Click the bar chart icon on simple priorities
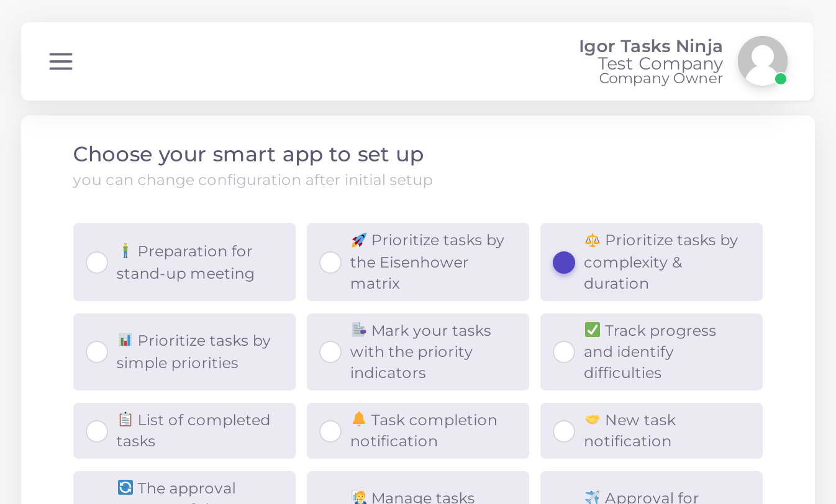Viewport: 836px width, 504px height. pyautogui.click(x=125, y=340)
